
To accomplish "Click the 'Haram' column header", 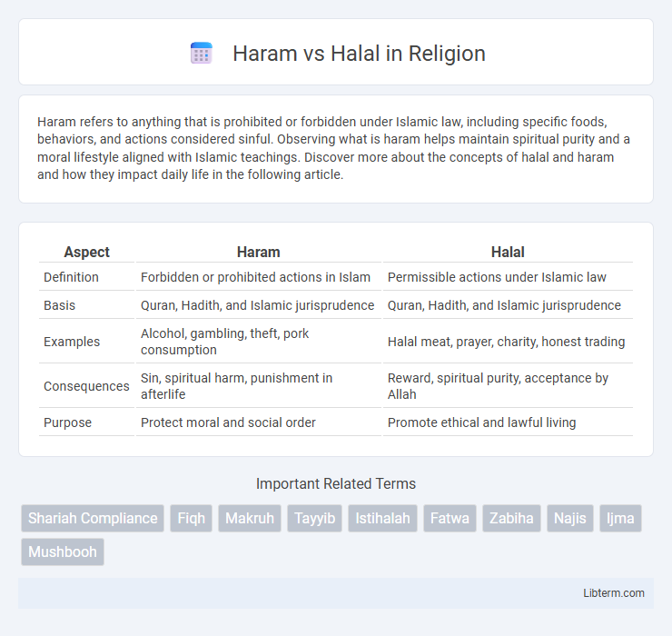I will pyautogui.click(x=259, y=252).
